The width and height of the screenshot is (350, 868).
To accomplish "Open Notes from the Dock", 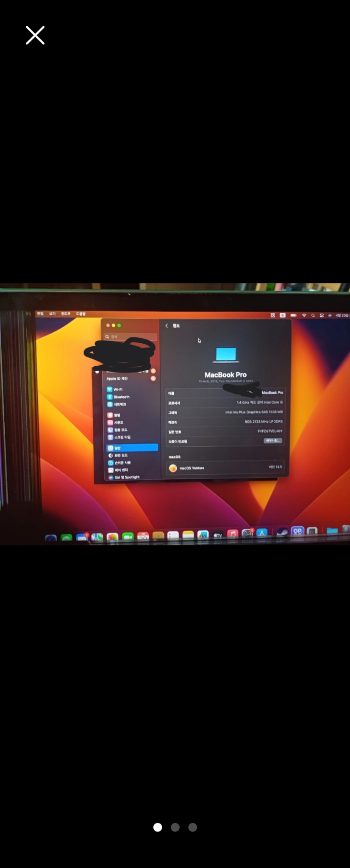I will click(188, 536).
